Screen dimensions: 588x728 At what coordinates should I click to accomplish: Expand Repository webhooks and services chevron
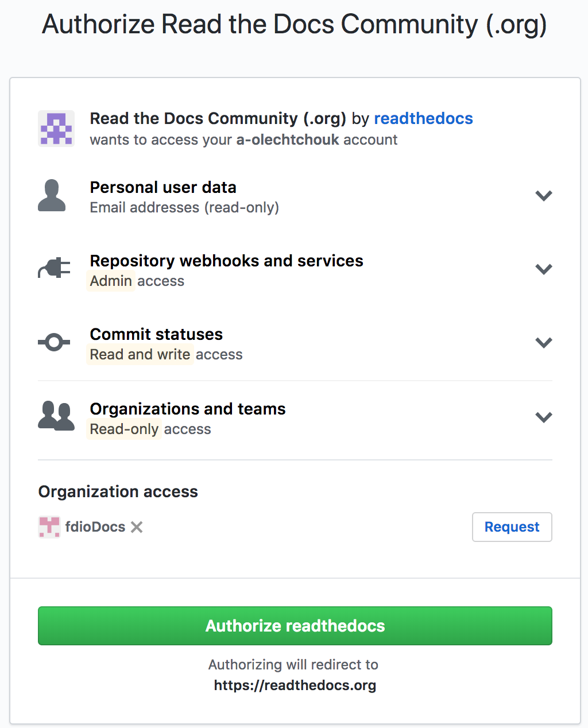[x=544, y=269]
